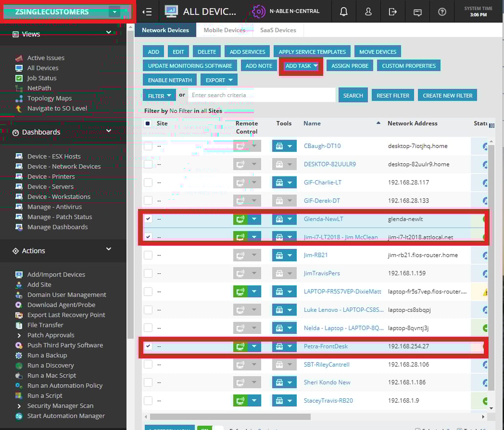Click the notifications bell icon
This screenshot has width=504, height=430.
click(344, 11)
